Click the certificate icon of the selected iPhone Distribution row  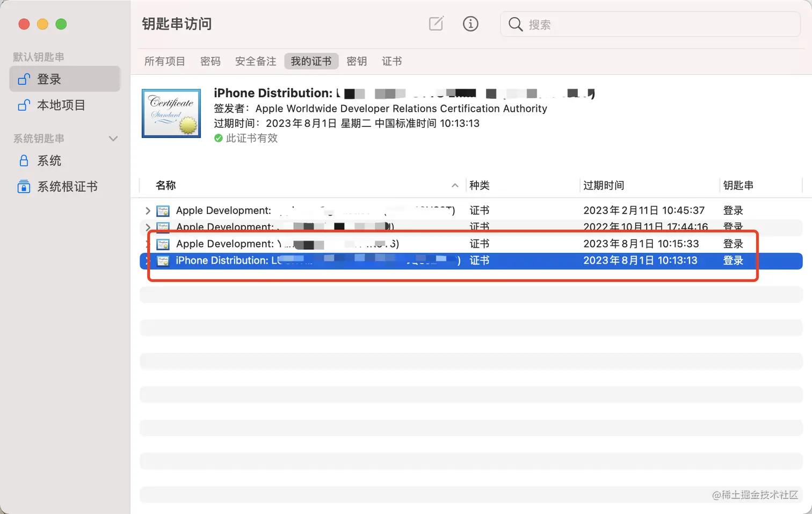pyautogui.click(x=163, y=260)
